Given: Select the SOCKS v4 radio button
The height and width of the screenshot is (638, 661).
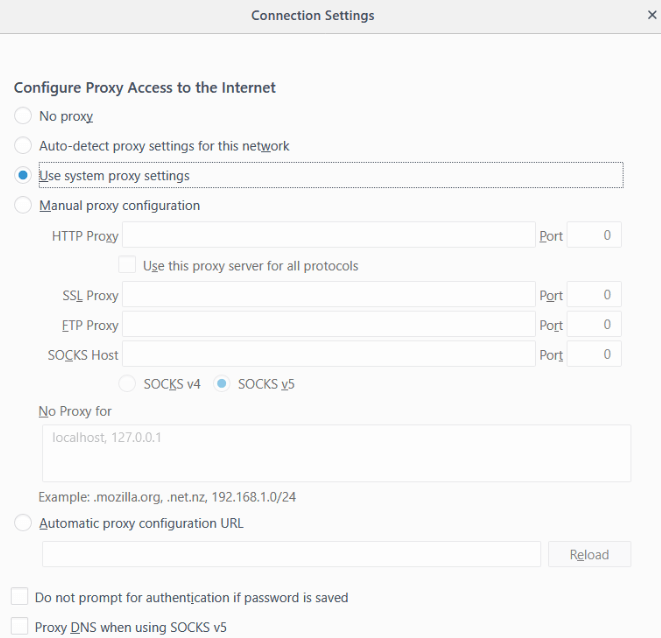Looking at the screenshot, I should pyautogui.click(x=128, y=384).
